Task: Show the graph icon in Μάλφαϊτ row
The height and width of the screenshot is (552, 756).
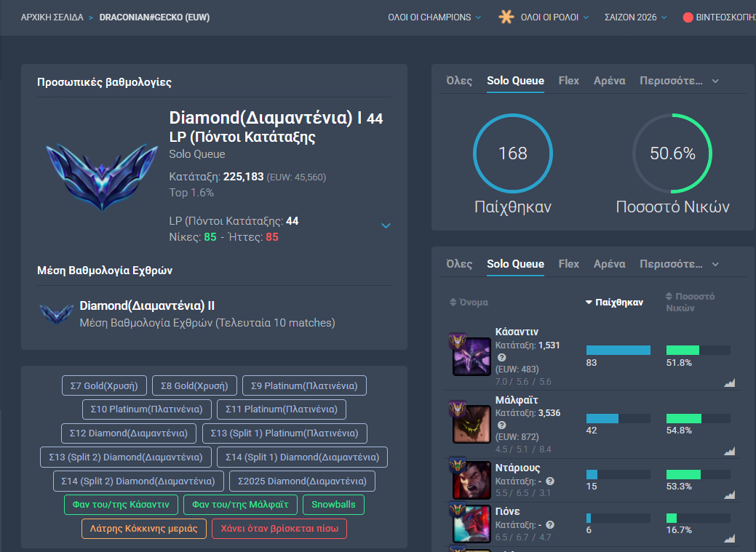Action: click(x=730, y=451)
